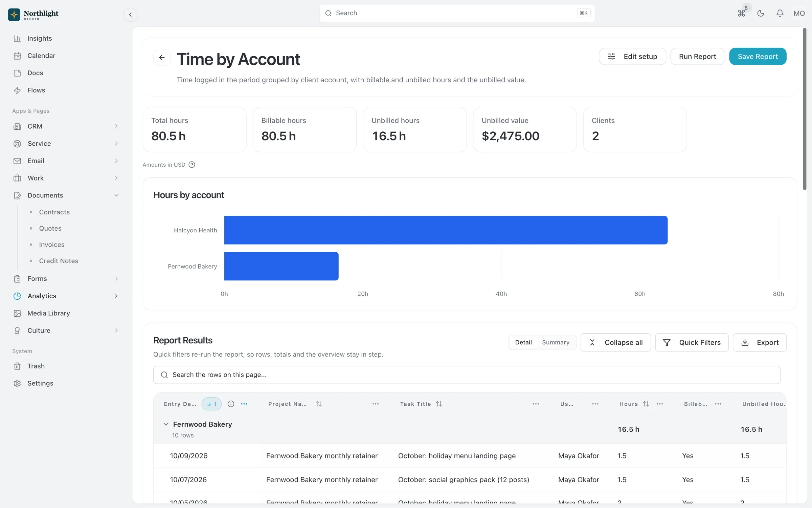Open Edit setup
812x508 pixels.
click(632, 56)
